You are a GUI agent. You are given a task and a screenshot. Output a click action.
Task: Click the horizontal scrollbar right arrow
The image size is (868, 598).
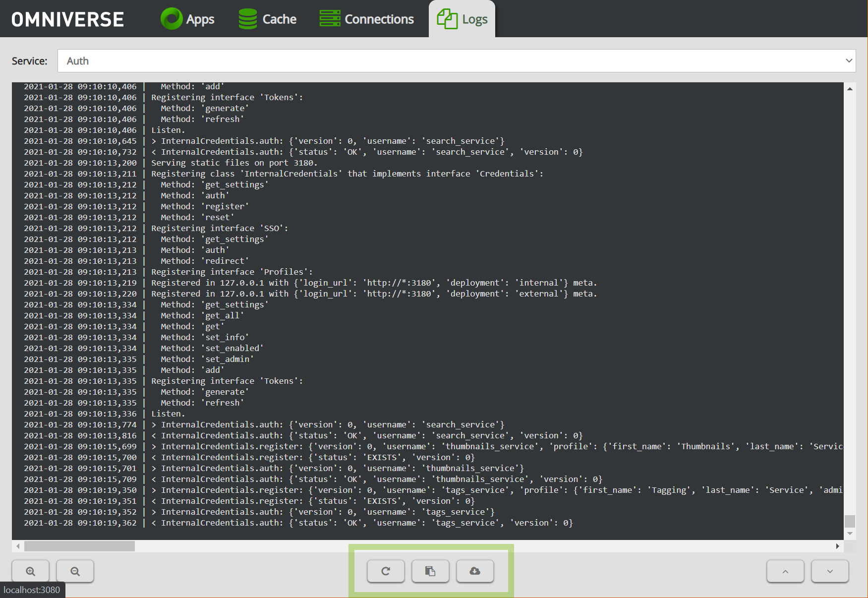coord(837,546)
